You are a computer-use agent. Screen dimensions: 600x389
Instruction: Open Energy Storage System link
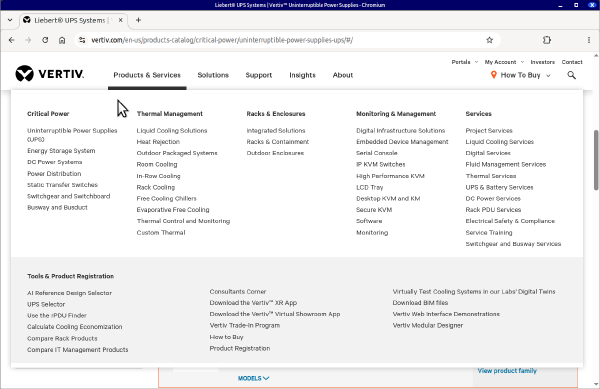coord(61,151)
